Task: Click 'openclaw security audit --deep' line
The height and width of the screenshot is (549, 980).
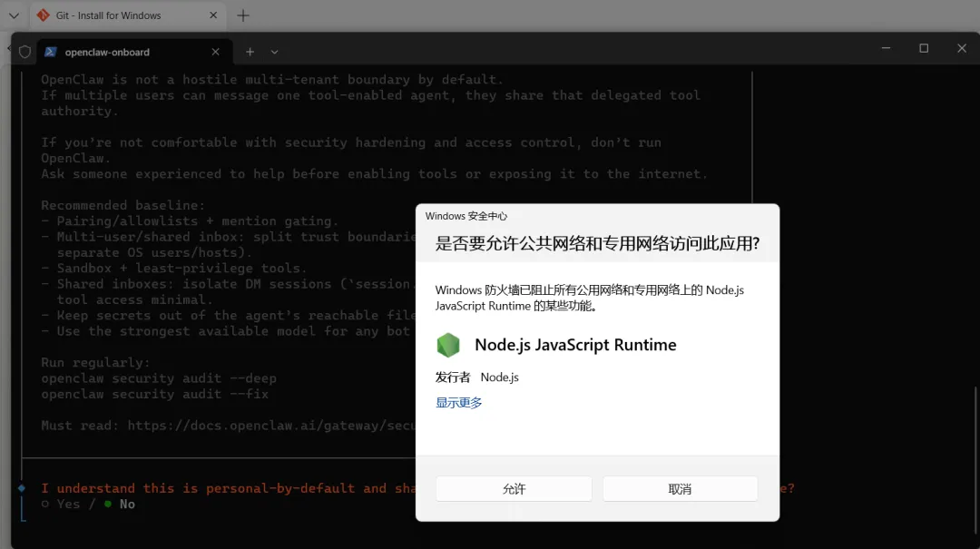Action: point(159,378)
